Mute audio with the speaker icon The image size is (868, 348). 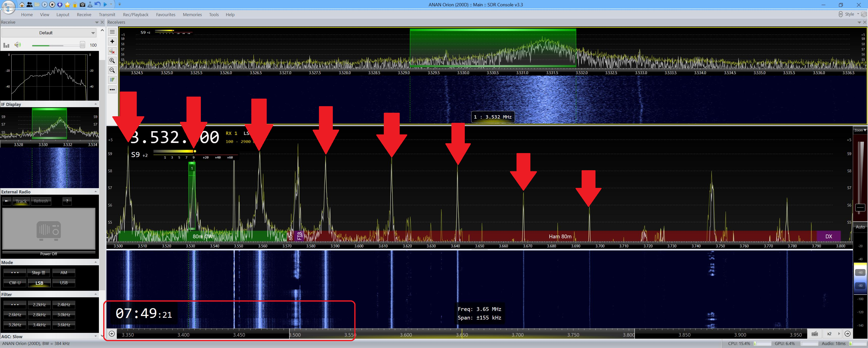coord(17,45)
